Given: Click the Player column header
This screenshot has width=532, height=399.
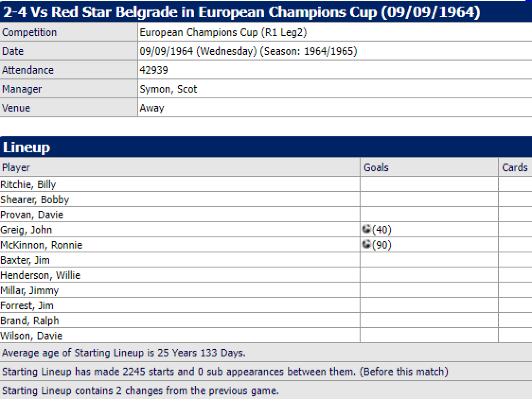Looking at the screenshot, I should coord(16,167).
